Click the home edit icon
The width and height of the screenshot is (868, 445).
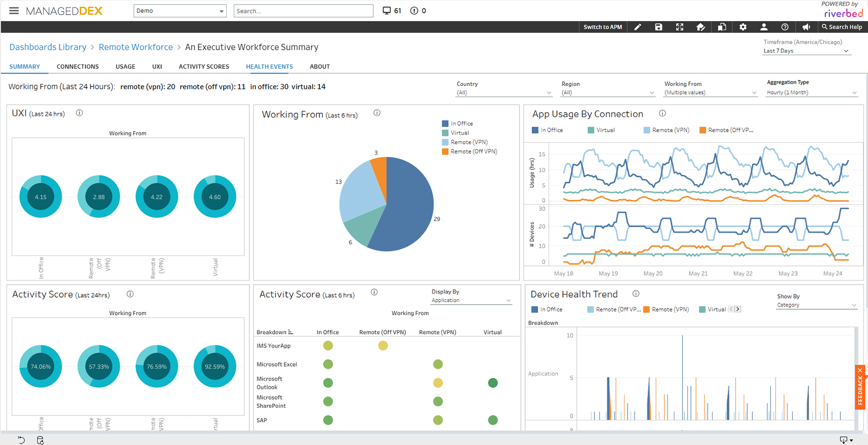[x=701, y=27]
